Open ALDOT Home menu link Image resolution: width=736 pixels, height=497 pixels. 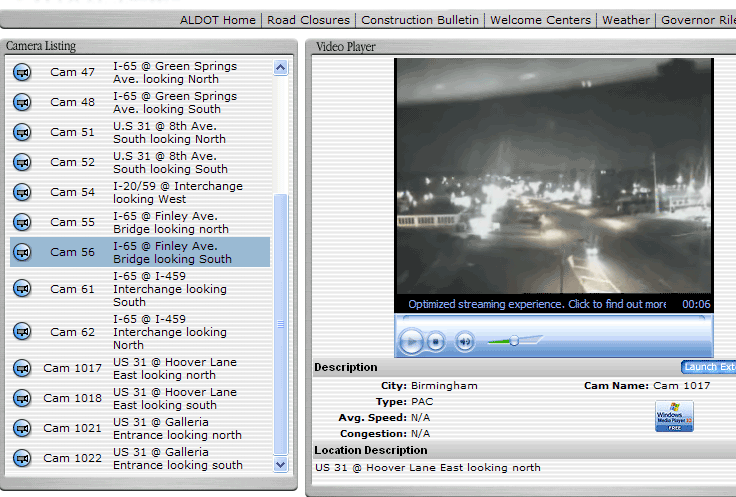click(x=218, y=20)
